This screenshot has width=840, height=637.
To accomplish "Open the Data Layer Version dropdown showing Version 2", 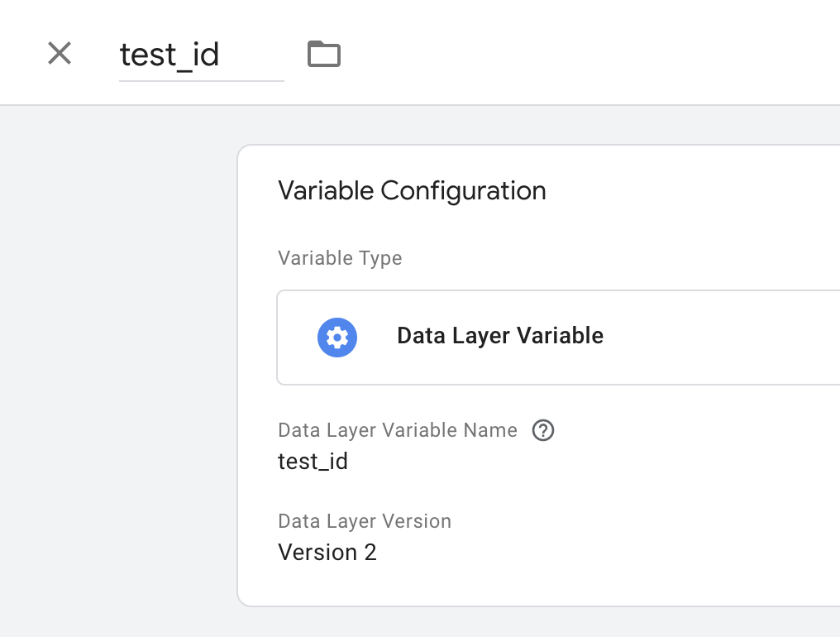I will coord(327,552).
